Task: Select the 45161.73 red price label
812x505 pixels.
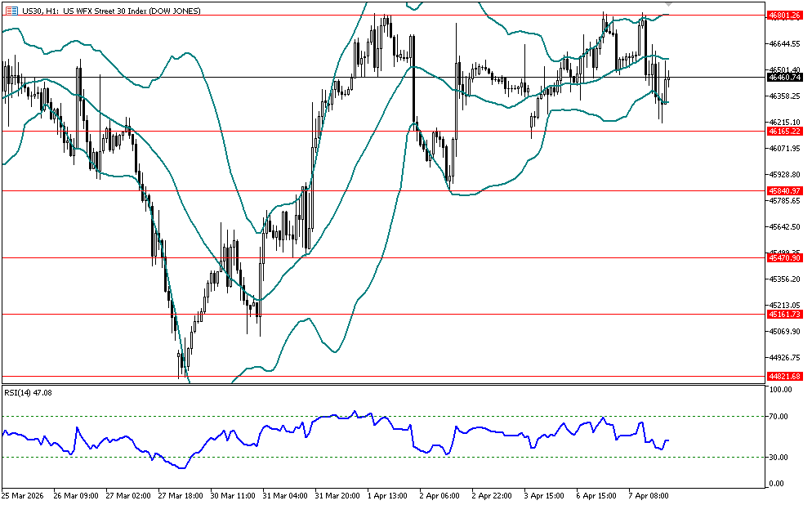Action: 783,314
